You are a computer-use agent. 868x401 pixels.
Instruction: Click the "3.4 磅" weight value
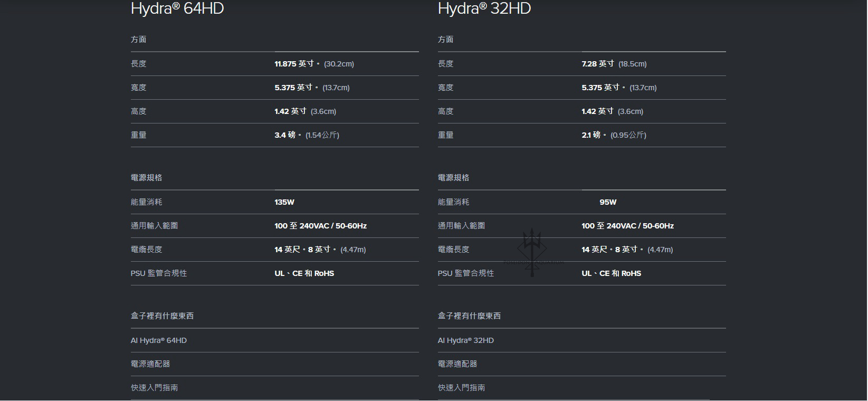coord(288,135)
